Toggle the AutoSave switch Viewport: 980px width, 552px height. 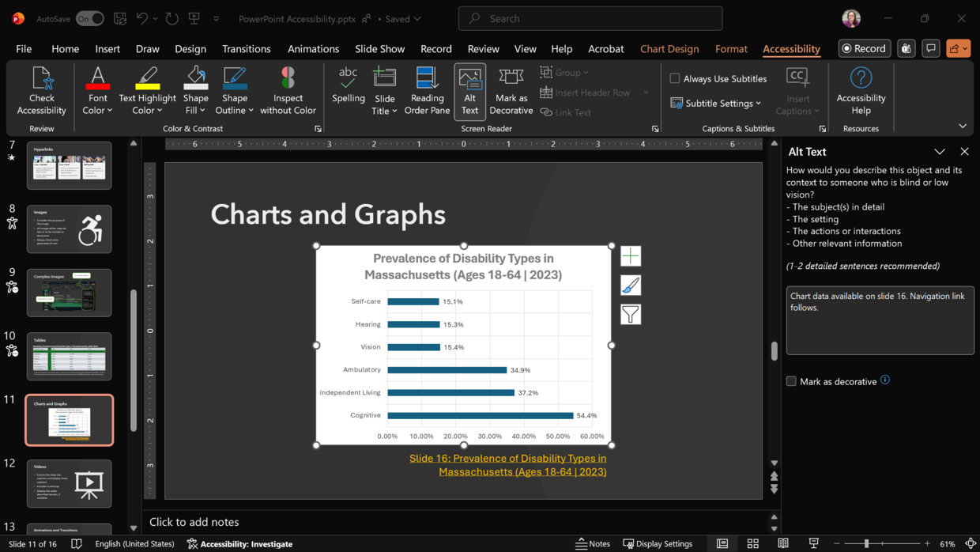tap(89, 18)
